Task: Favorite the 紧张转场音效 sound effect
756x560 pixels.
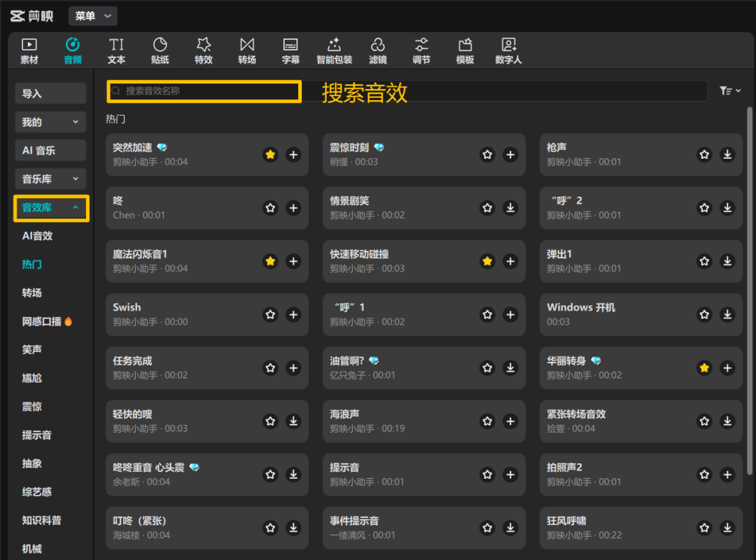Action: (x=704, y=421)
